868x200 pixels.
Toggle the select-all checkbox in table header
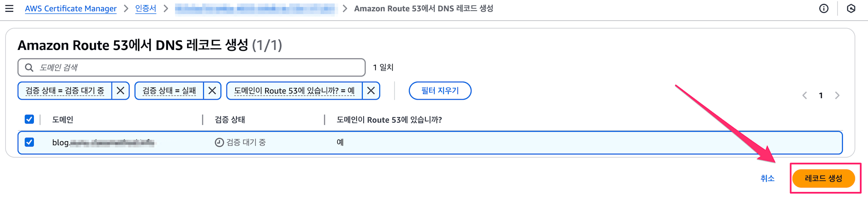pyautogui.click(x=29, y=119)
